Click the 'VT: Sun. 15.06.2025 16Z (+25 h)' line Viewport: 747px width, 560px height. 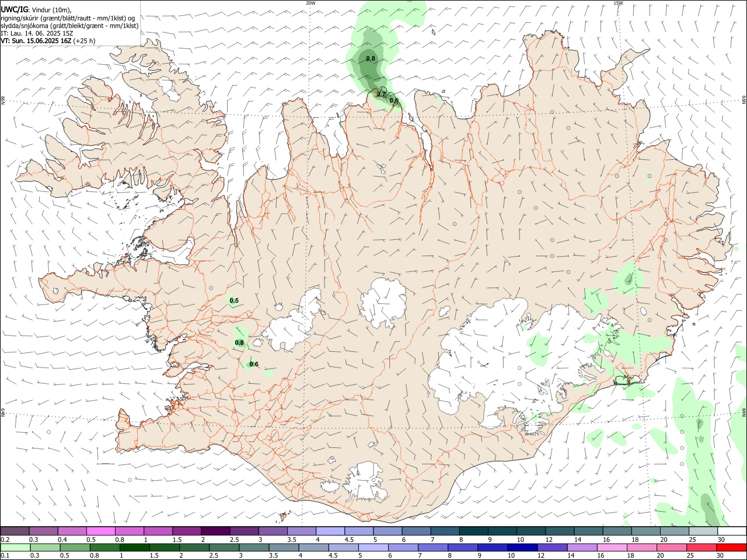click(x=48, y=41)
